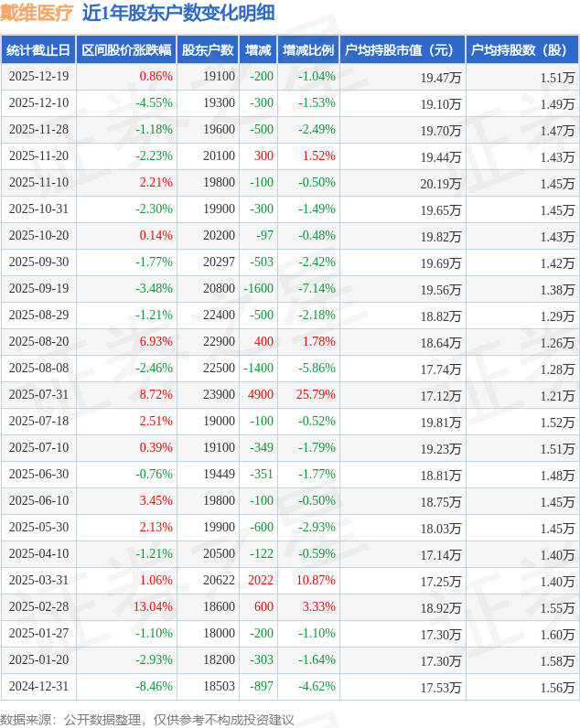Click the 区间股价涨跌幅 column header

click(125, 50)
